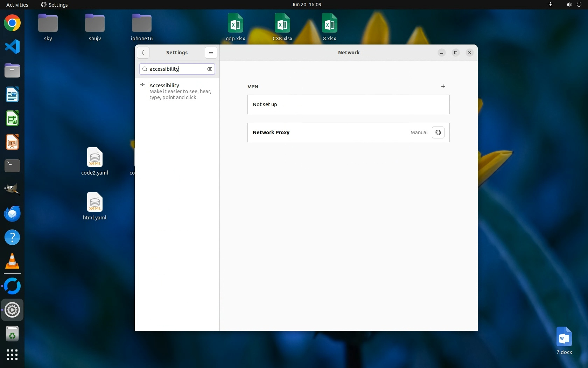The width and height of the screenshot is (588, 368).
Task: Select Accessibility search result
Action: [177, 91]
